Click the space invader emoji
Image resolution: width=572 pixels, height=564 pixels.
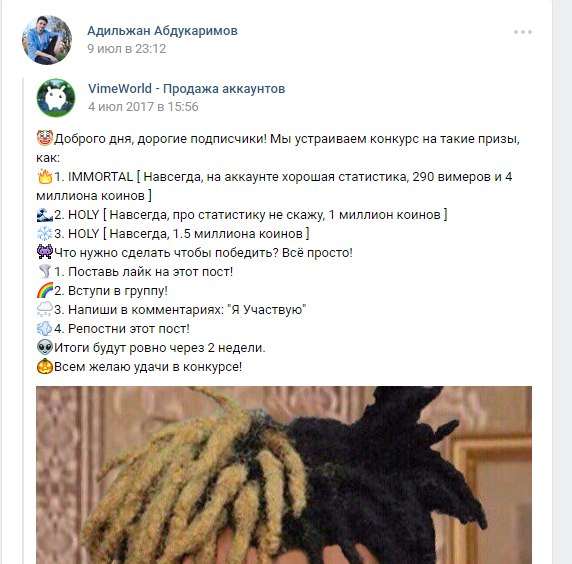tap(45, 252)
